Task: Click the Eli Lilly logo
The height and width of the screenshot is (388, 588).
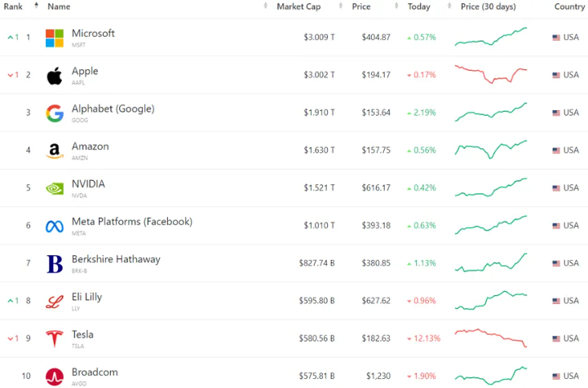Action: coord(55,302)
